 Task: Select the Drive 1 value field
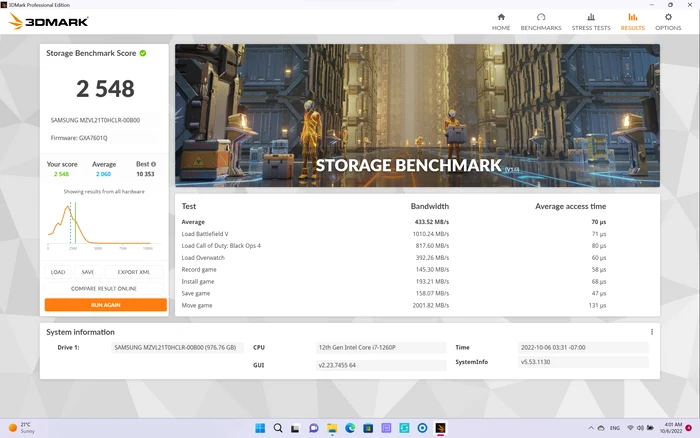click(x=177, y=347)
